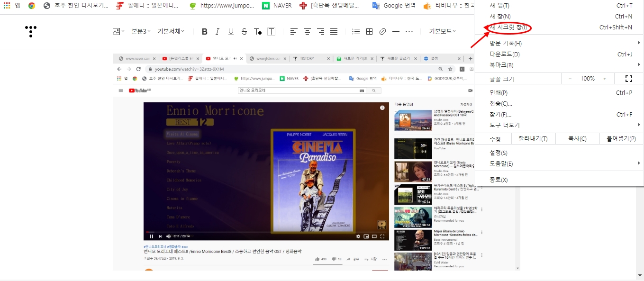Toggle strikethrough formatting

point(244,32)
